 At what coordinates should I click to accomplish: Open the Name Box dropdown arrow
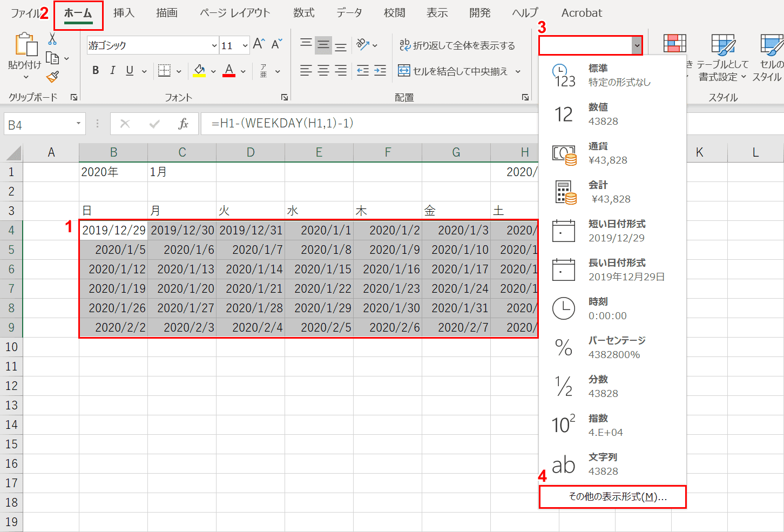click(x=78, y=124)
